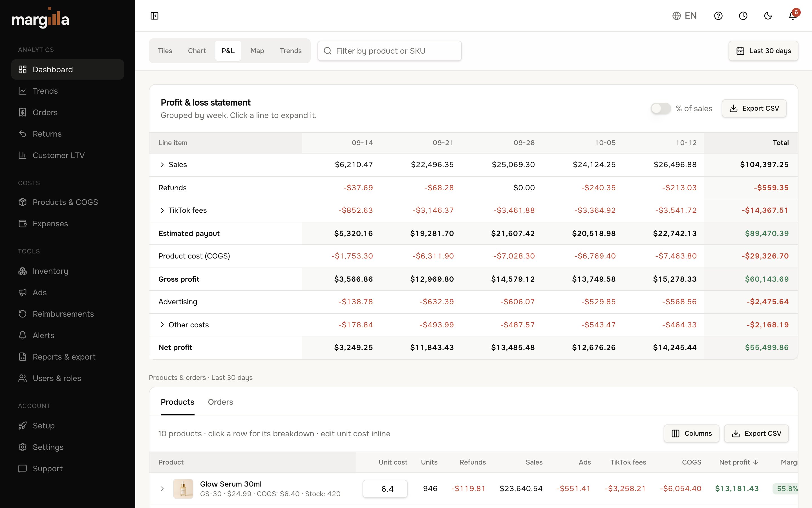812x508 pixels.
Task: Select the top Trends view tab
Action: pyautogui.click(x=291, y=51)
